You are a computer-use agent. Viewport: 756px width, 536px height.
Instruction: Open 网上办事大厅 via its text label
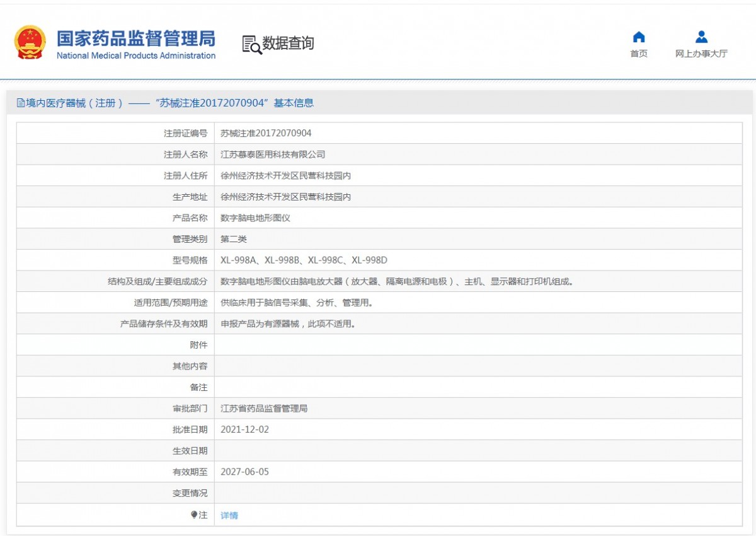click(701, 54)
